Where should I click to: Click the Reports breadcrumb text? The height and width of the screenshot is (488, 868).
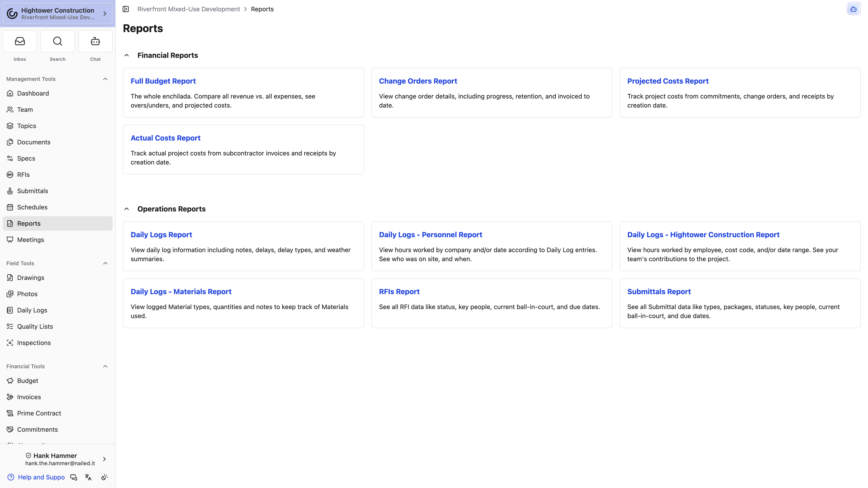pyautogui.click(x=262, y=9)
